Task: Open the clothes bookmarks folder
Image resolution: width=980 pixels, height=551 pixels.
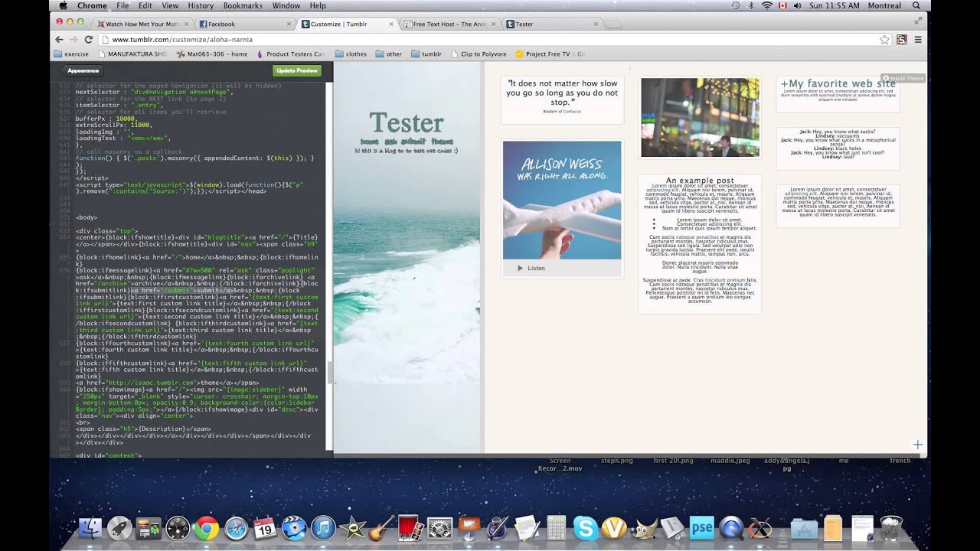Action: pos(351,54)
